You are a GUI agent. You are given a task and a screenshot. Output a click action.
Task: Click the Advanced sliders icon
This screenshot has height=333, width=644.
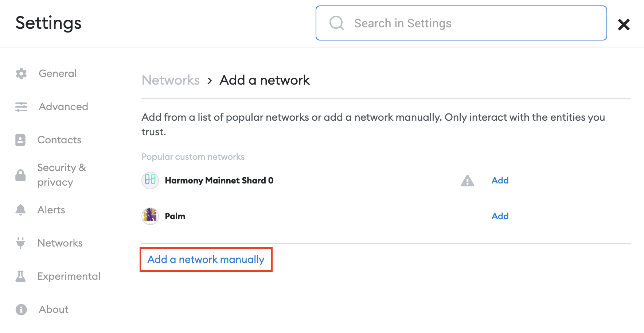21,107
